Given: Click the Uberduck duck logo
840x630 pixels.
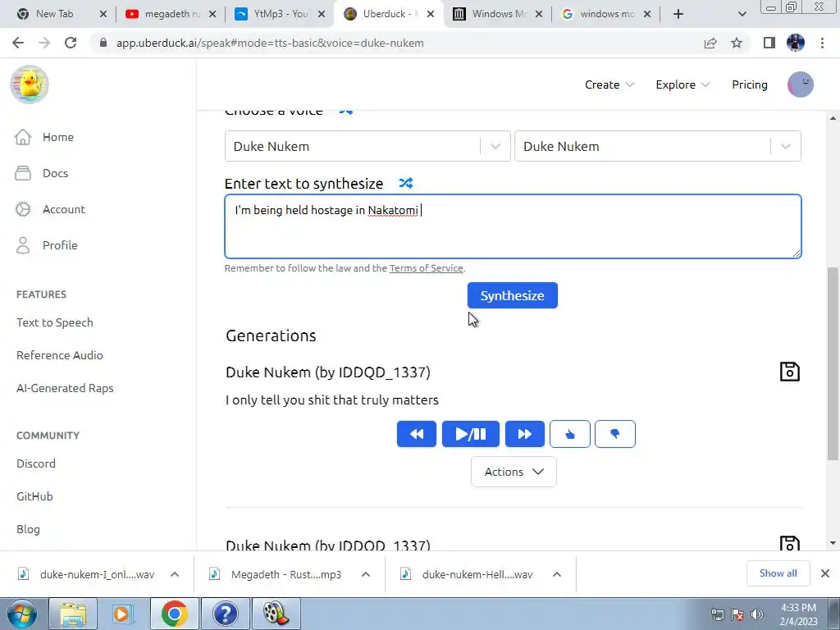Looking at the screenshot, I should point(30,84).
